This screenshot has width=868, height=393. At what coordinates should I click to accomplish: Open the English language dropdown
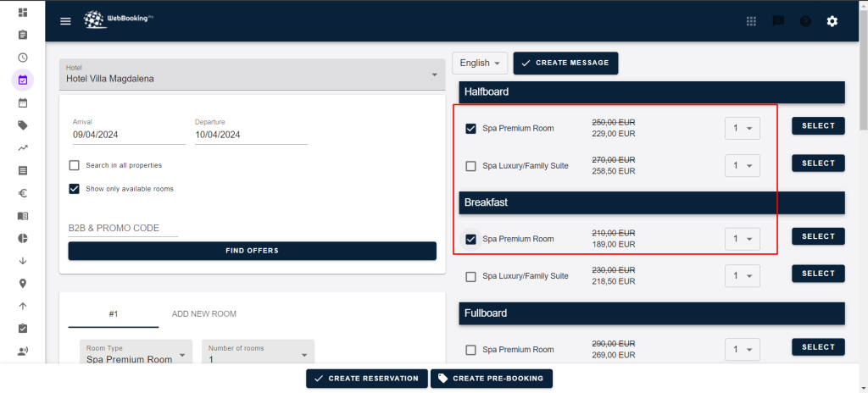(480, 63)
